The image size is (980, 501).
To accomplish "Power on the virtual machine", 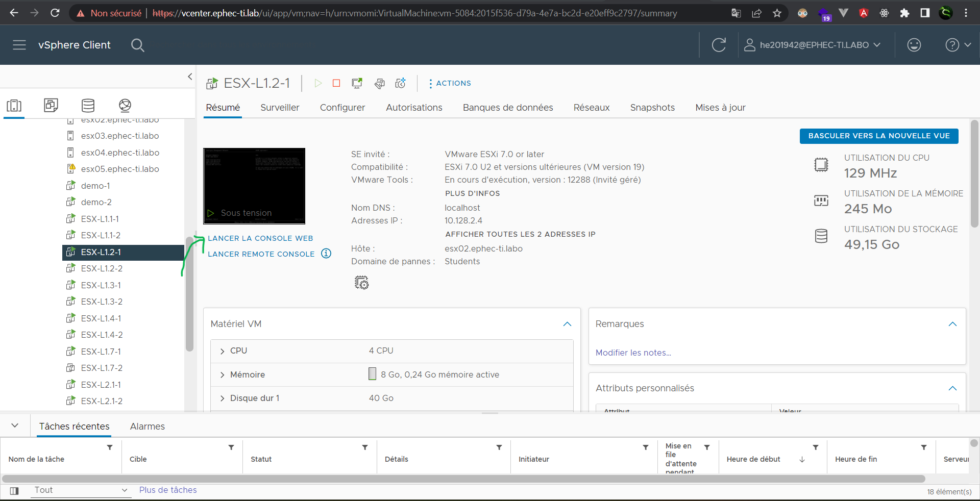I will (x=318, y=83).
